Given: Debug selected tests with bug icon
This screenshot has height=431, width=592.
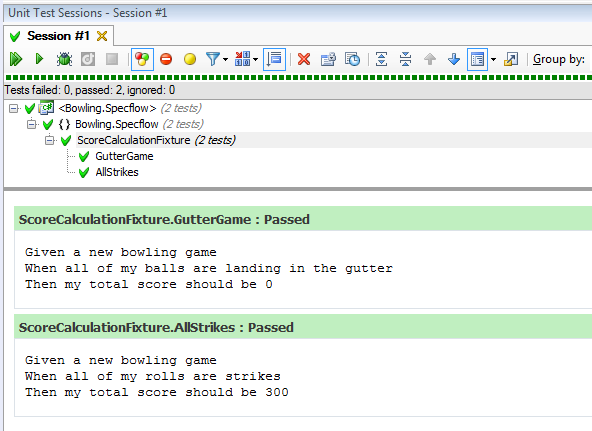Looking at the screenshot, I should click(x=64, y=59).
